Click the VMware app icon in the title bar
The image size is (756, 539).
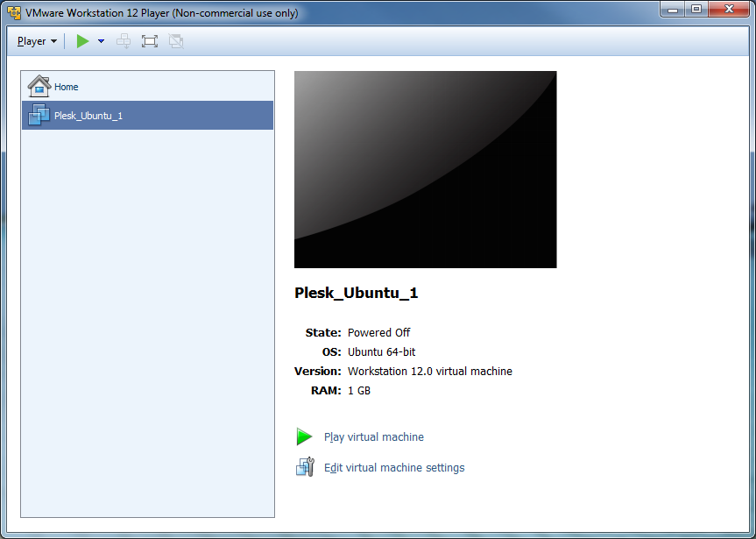(x=14, y=13)
